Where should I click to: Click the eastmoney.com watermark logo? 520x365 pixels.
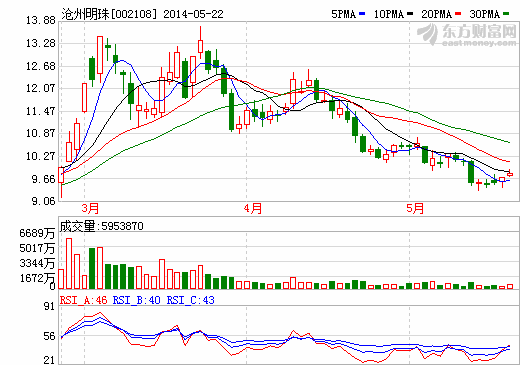click(467, 35)
